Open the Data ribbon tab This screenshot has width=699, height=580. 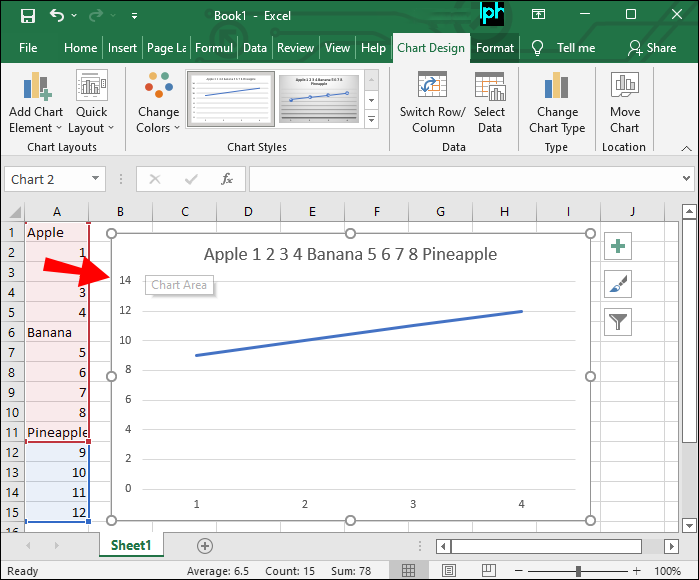pos(255,48)
